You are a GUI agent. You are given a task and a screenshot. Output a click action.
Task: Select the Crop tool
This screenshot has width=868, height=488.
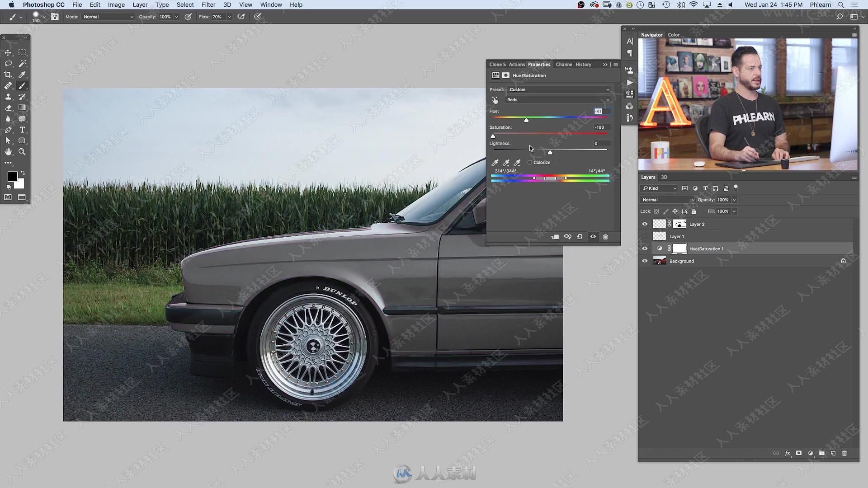[x=8, y=75]
